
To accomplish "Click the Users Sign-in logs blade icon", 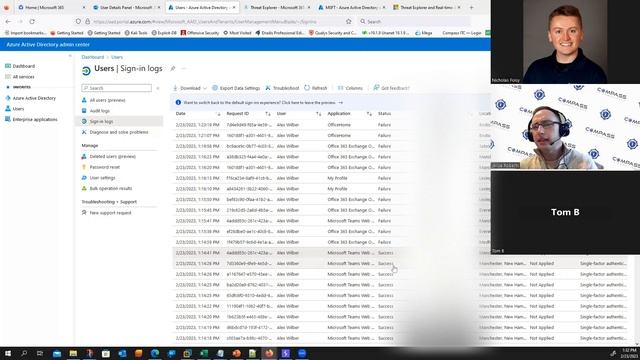I will 86,71.
